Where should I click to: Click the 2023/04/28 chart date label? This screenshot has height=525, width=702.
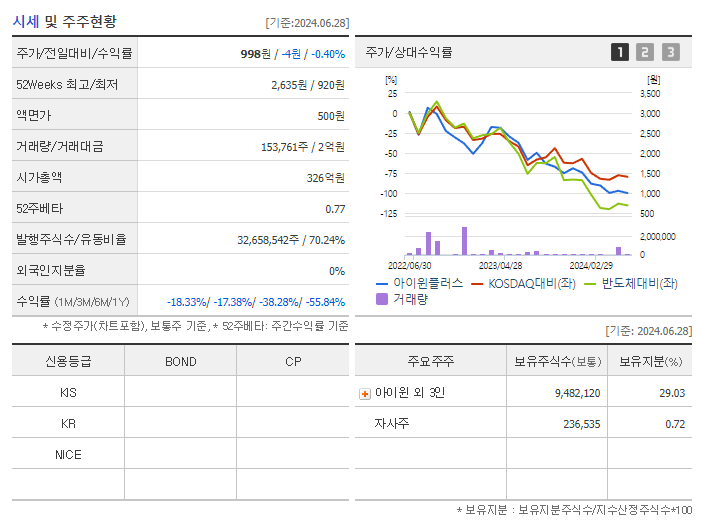(501, 265)
